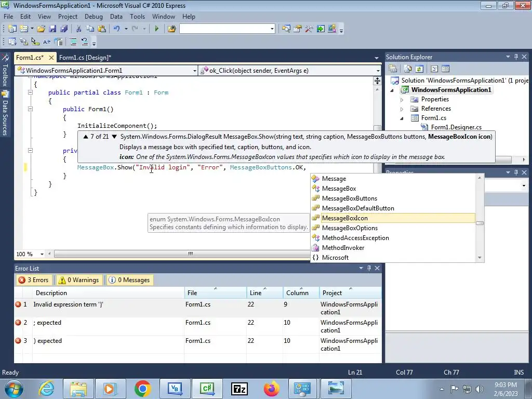This screenshot has height=399, width=532.
Task: Click the Save All toolbar icon
Action: pyautogui.click(x=63, y=29)
